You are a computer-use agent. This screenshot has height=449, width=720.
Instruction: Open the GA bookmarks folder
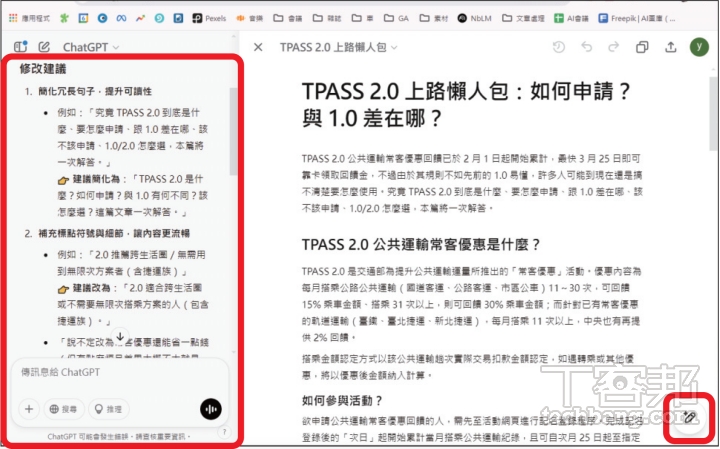point(396,18)
